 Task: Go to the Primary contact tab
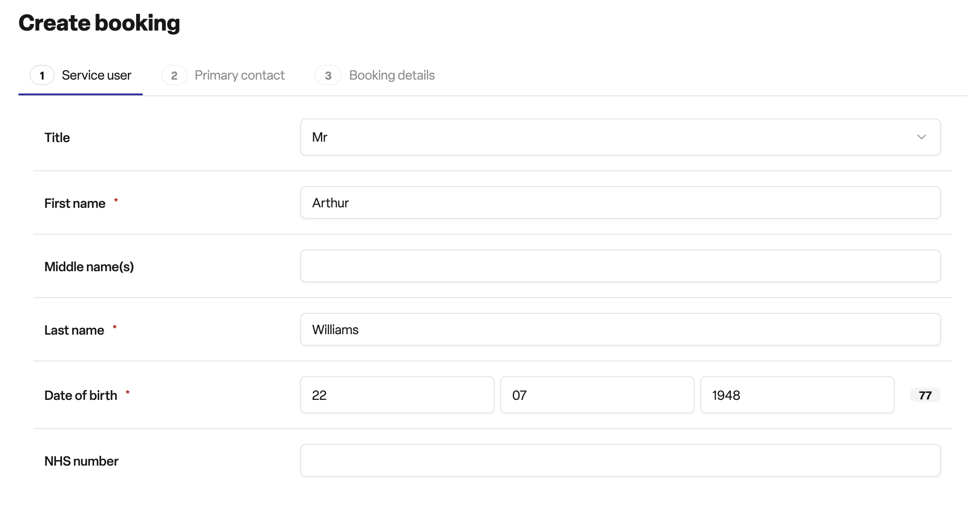click(223, 75)
